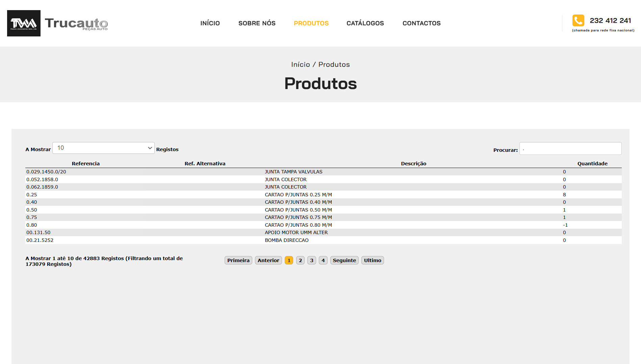Image resolution: width=641 pixels, height=364 pixels.
Task: Sort by Ref. Alternativa column header
Action: tap(205, 164)
